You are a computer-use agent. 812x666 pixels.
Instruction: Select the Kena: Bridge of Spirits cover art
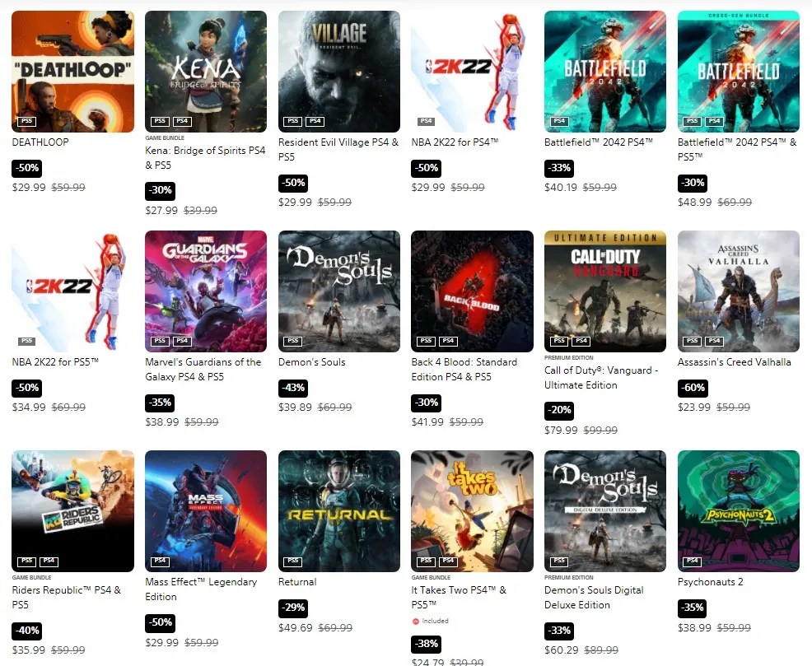pos(206,72)
